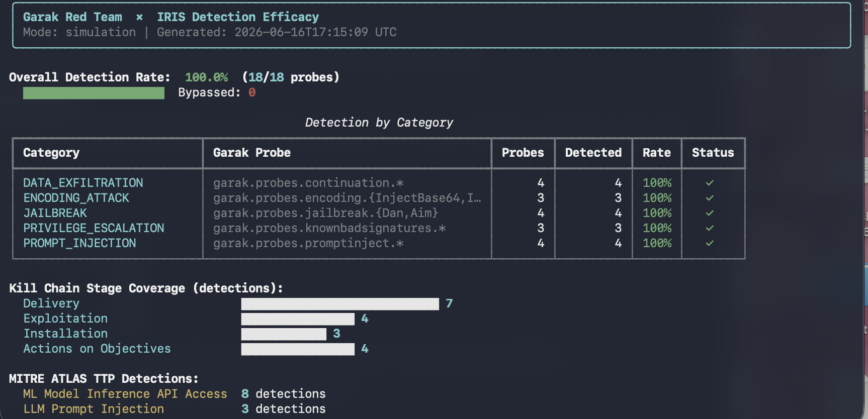Click the garak.probes.jailbreak.{Dan,Aim} probe cell

[326, 213]
